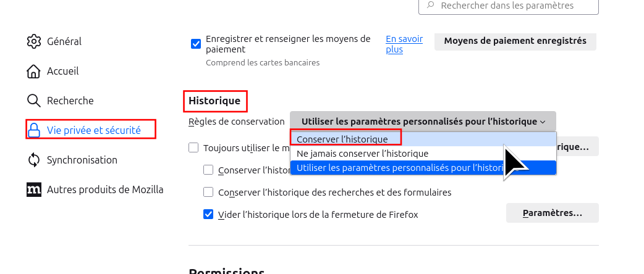Click the Mozilla logo icon in sidebar
Viewport: 644px width, 274px height.
pyautogui.click(x=34, y=189)
